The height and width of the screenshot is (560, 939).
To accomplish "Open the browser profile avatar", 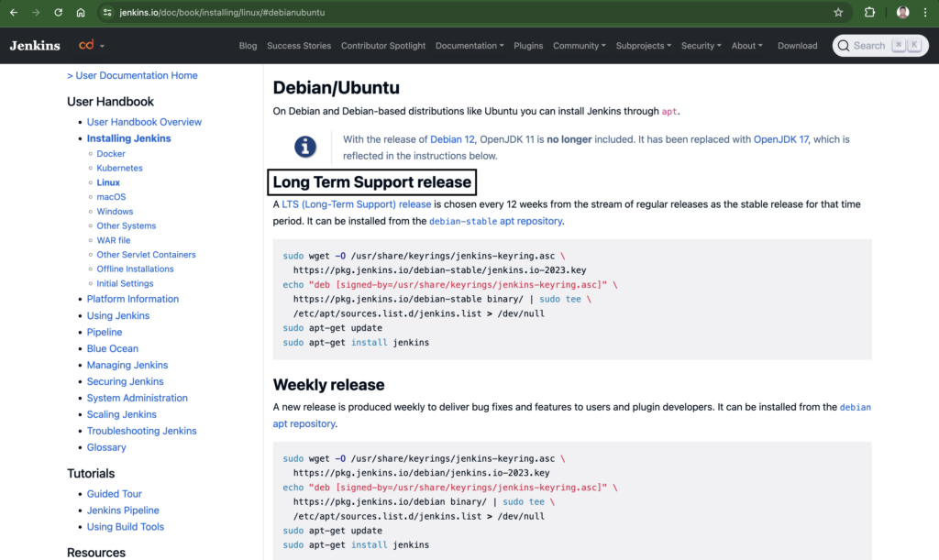I will click(903, 12).
